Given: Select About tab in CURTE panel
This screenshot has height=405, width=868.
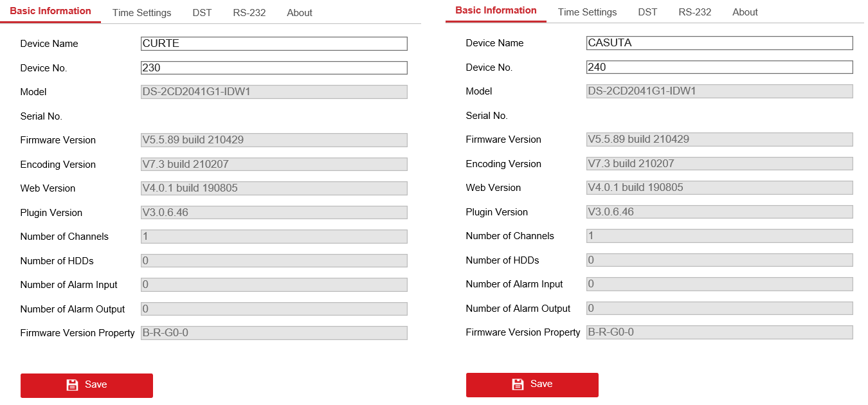Looking at the screenshot, I should pyautogui.click(x=300, y=13).
